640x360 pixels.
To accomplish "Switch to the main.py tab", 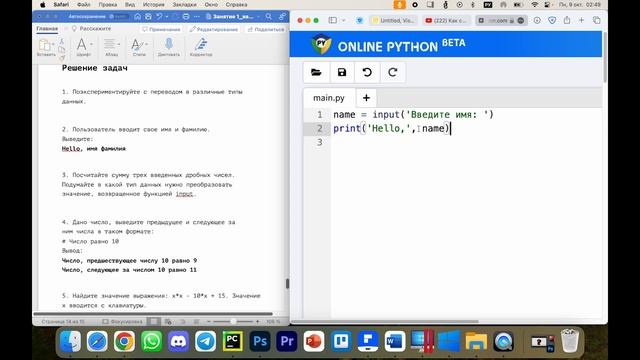I will [329, 98].
